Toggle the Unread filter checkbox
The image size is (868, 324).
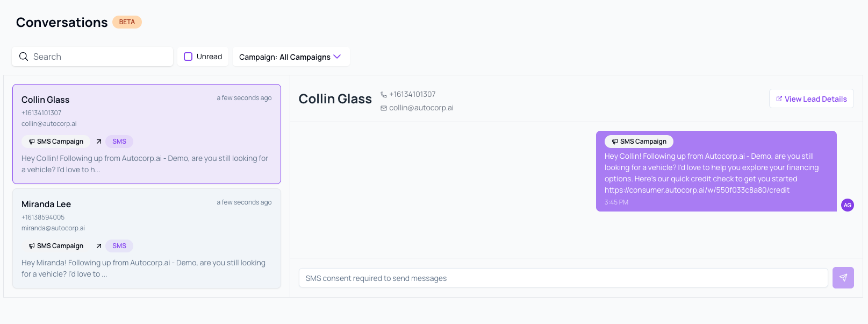[x=188, y=57]
